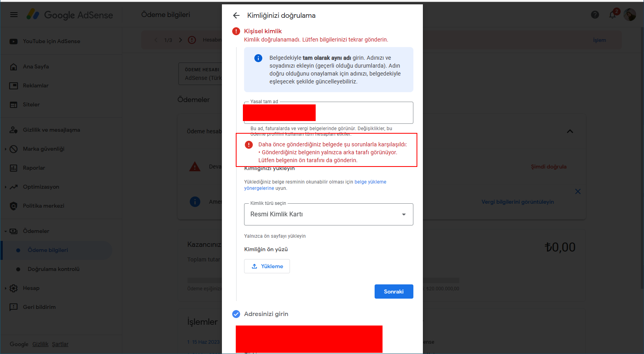Click the Yükleme upload button
The image size is (644, 354).
tap(267, 266)
